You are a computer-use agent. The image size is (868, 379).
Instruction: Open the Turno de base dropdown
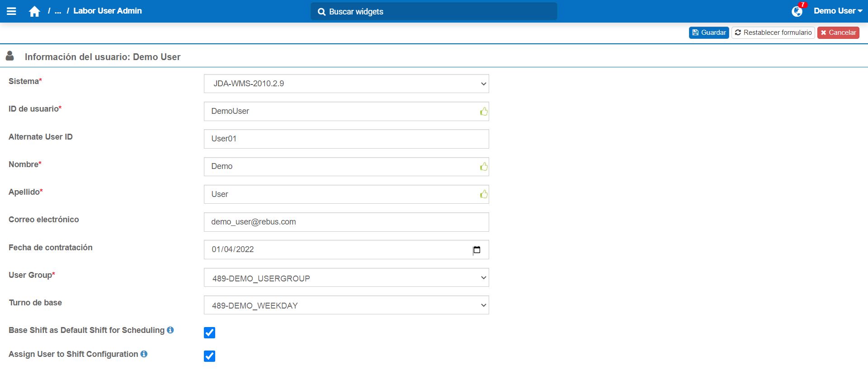346,305
